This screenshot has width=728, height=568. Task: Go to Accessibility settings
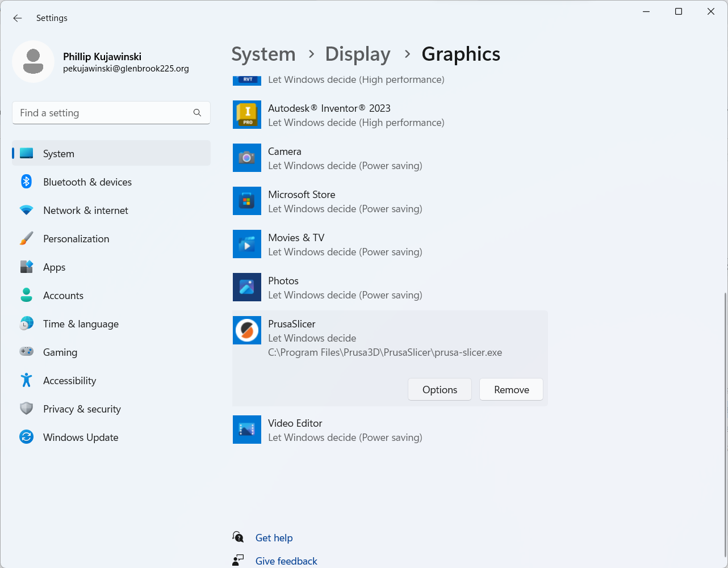click(x=111, y=380)
